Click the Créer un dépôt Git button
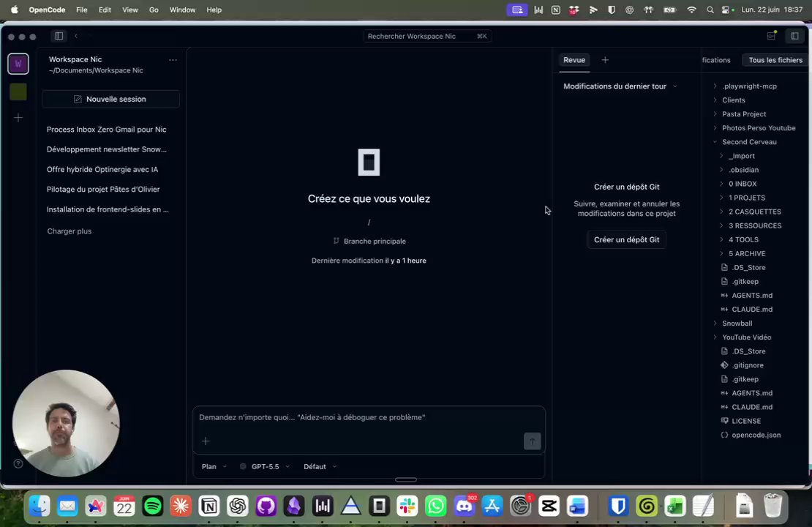The width and height of the screenshot is (812, 527). pos(627,239)
